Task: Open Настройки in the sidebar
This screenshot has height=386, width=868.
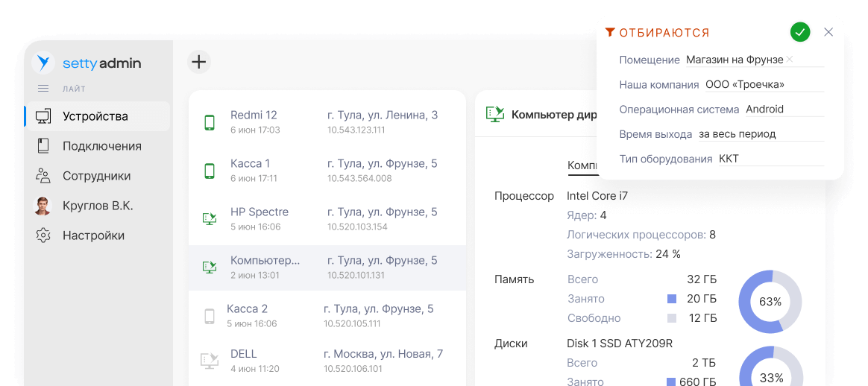Action: pyautogui.click(x=93, y=235)
